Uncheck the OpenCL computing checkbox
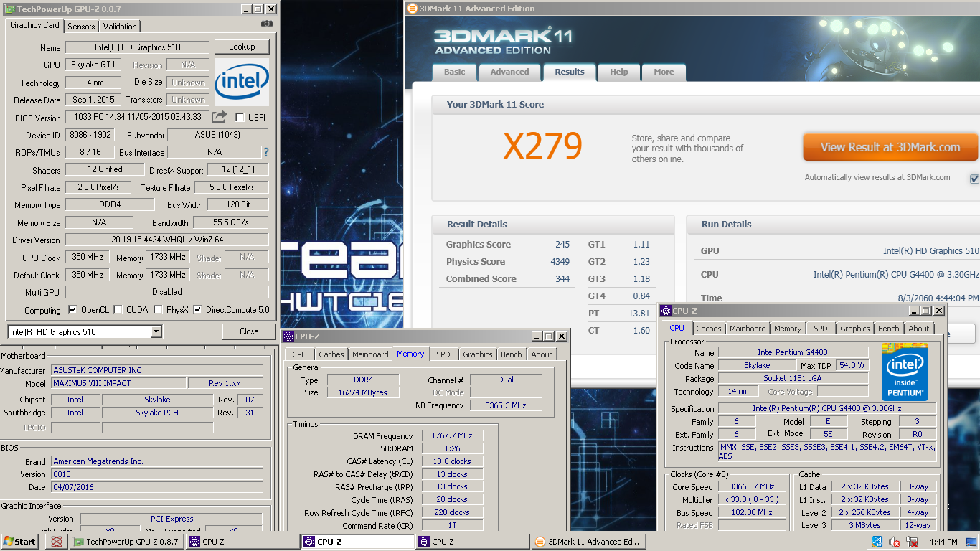The width and height of the screenshot is (980, 551). (72, 310)
